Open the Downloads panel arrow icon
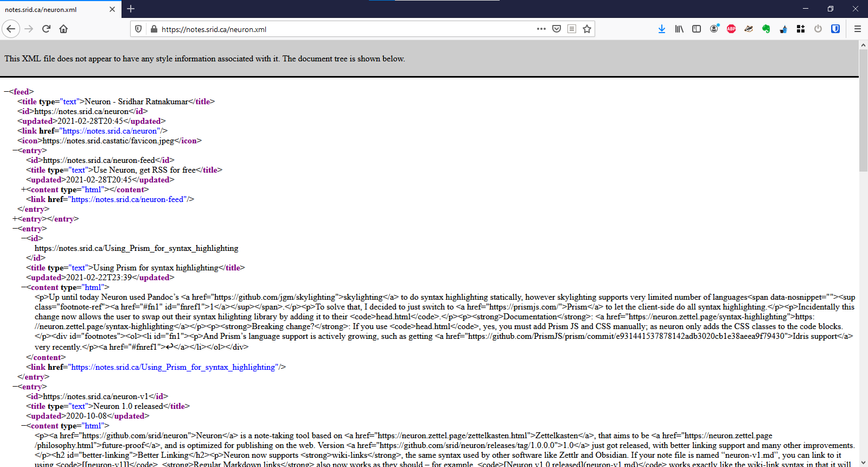 click(x=661, y=29)
